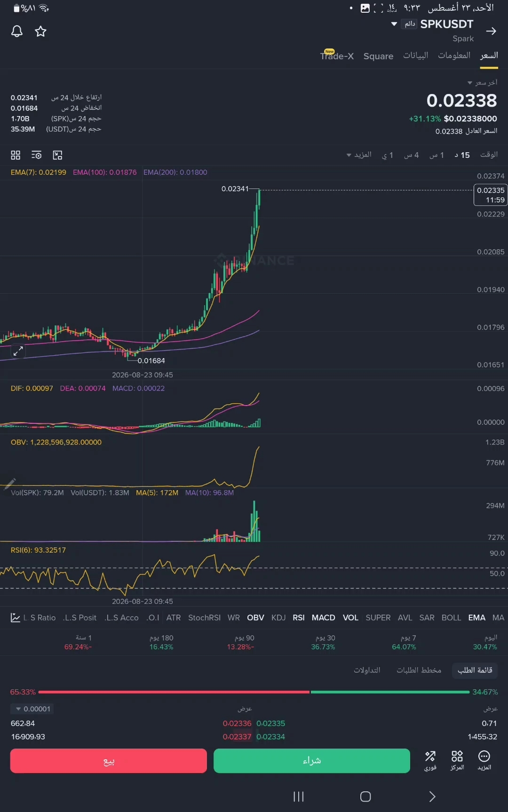Select bid price 0.02335

pyautogui.click(x=270, y=723)
